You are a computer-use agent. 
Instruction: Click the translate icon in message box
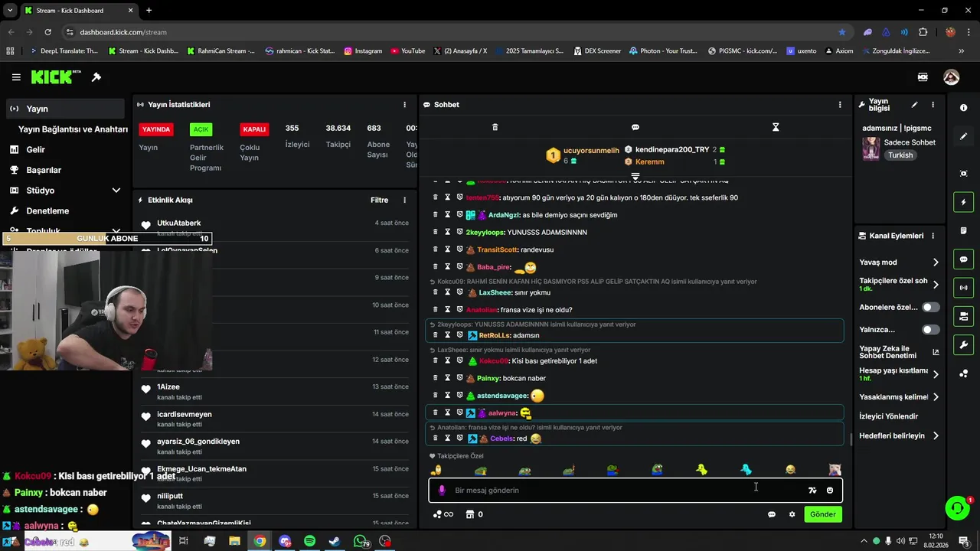coord(812,491)
